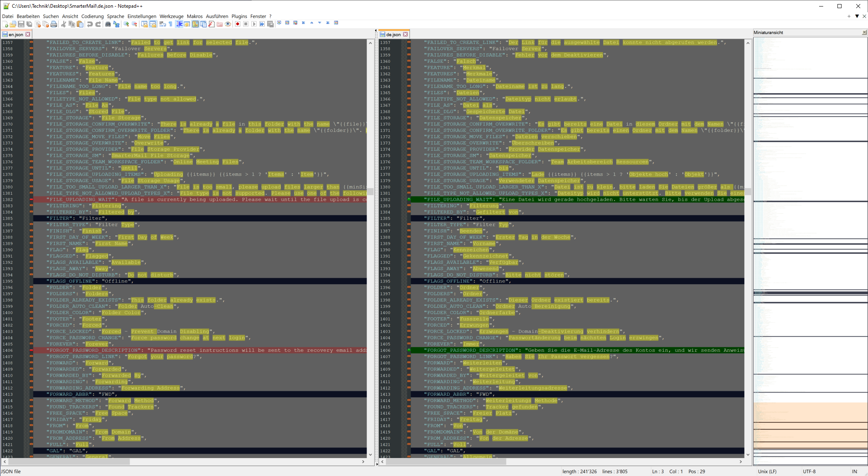Viewport: 868px width, 476px height.
Task: Click FORGOT_PASSWORD_DESCRIPTION line in de.json
Action: click(x=578, y=350)
